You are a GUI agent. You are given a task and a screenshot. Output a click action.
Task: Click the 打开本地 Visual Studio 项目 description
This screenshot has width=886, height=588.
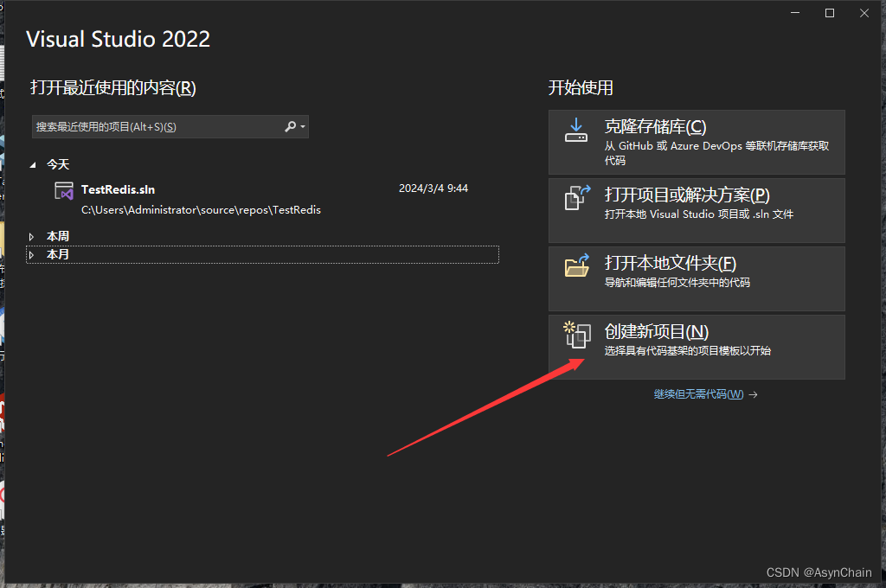699,214
